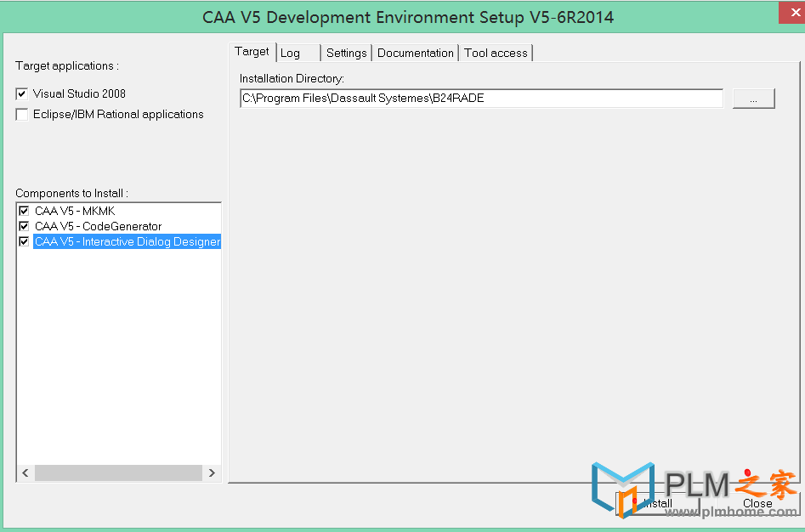Select the CAA V5 - MKMK list row
The width and height of the screenshot is (805, 532).
pyautogui.click(x=75, y=211)
